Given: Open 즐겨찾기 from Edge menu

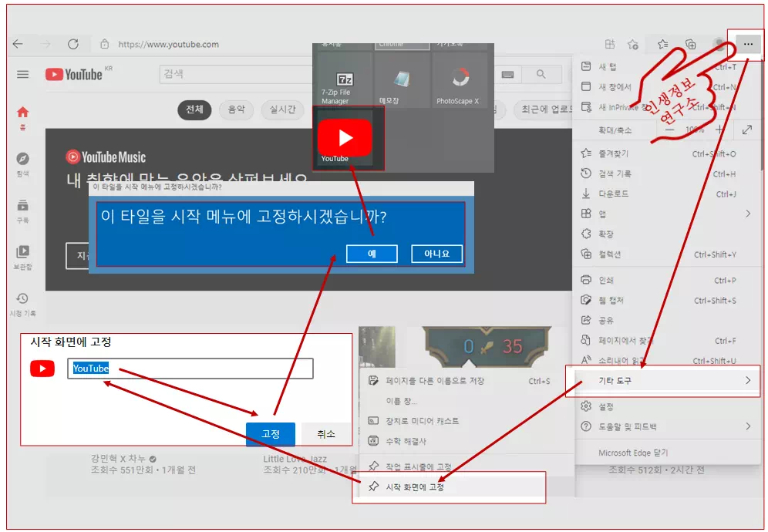Looking at the screenshot, I should click(x=667, y=154).
